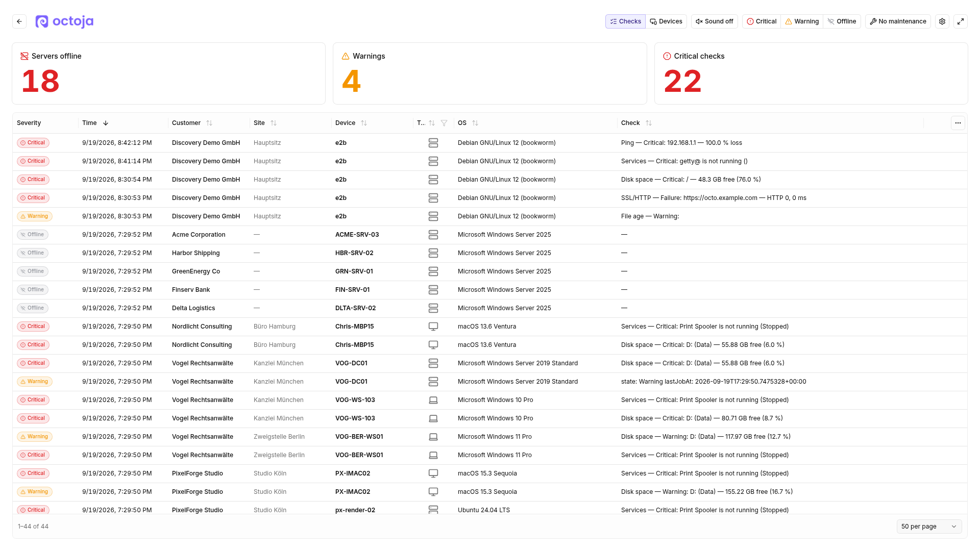Open the Critical checks 22 card

(x=811, y=73)
